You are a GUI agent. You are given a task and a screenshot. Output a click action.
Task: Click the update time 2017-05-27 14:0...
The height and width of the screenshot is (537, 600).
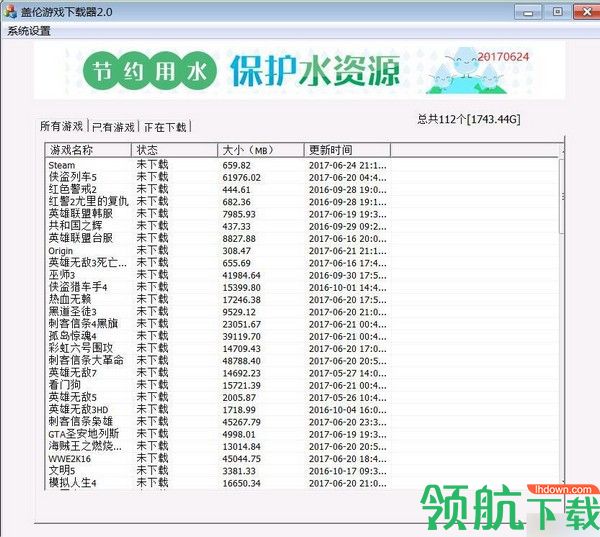point(347,374)
